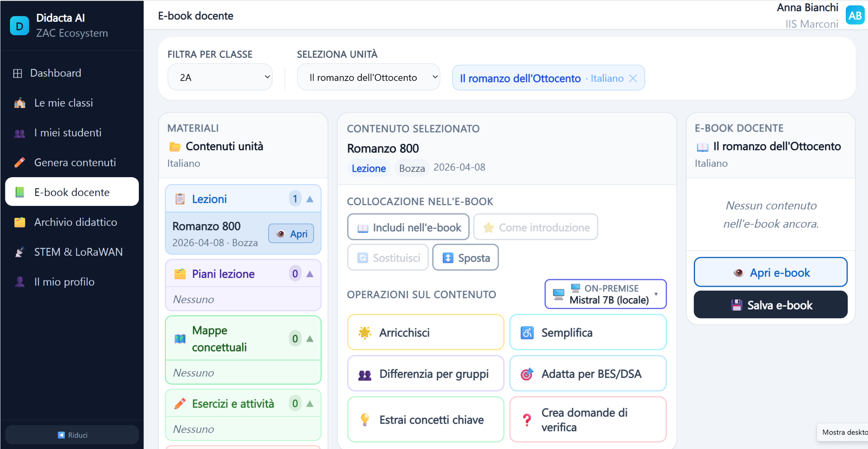Open the Mistral 7B model selector
Screen dimensions: 868x449
[x=605, y=294]
